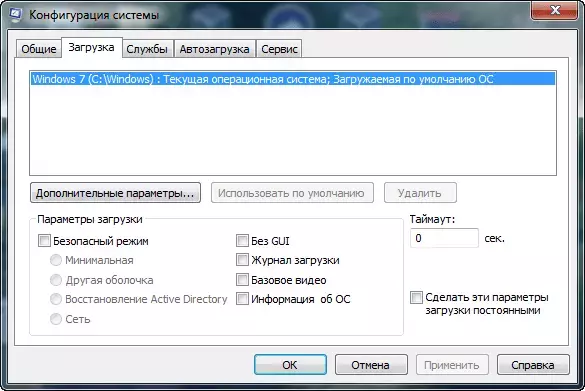Enable Журнал загрузки checkbox
The height and width of the screenshot is (391, 585).
242,260
